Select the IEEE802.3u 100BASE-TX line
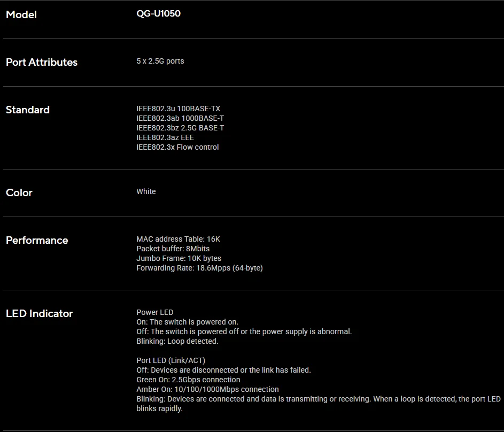Viewport: 504px width, 432px height. (178, 109)
